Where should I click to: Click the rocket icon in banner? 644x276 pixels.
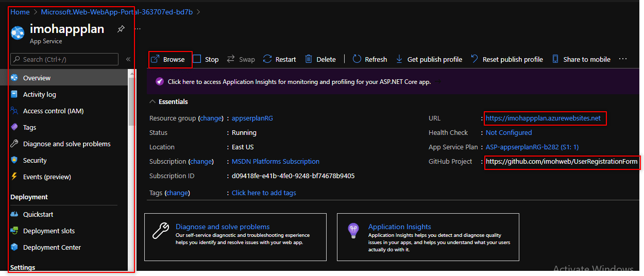coord(159,81)
